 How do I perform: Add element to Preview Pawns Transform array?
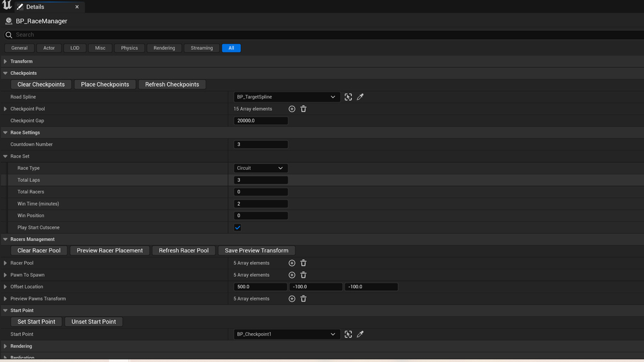(x=292, y=299)
